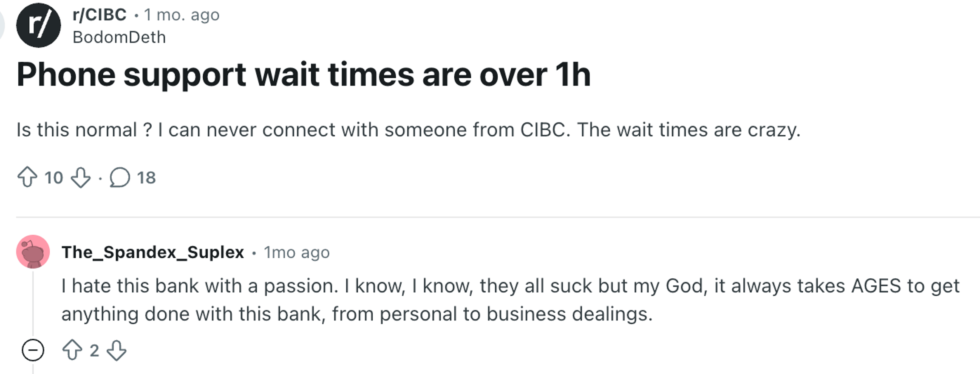Collapse the comment with the minus icon
This screenshot has width=980, height=374.
point(33,351)
